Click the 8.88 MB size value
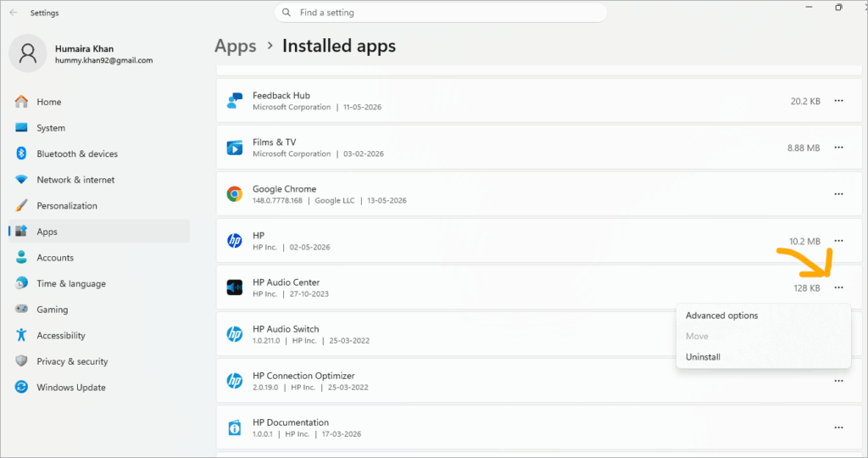This screenshot has height=458, width=868. pyautogui.click(x=804, y=148)
